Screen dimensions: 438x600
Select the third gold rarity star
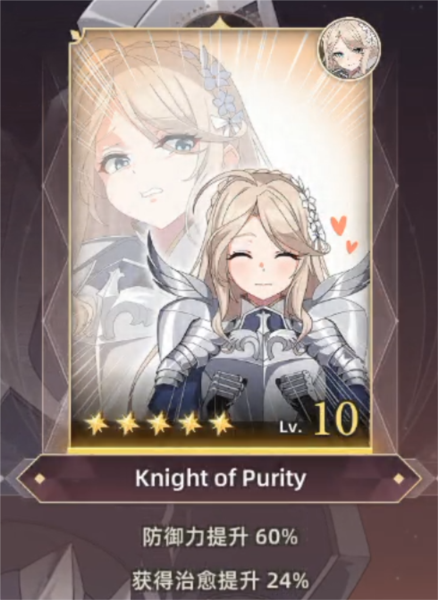(x=159, y=424)
